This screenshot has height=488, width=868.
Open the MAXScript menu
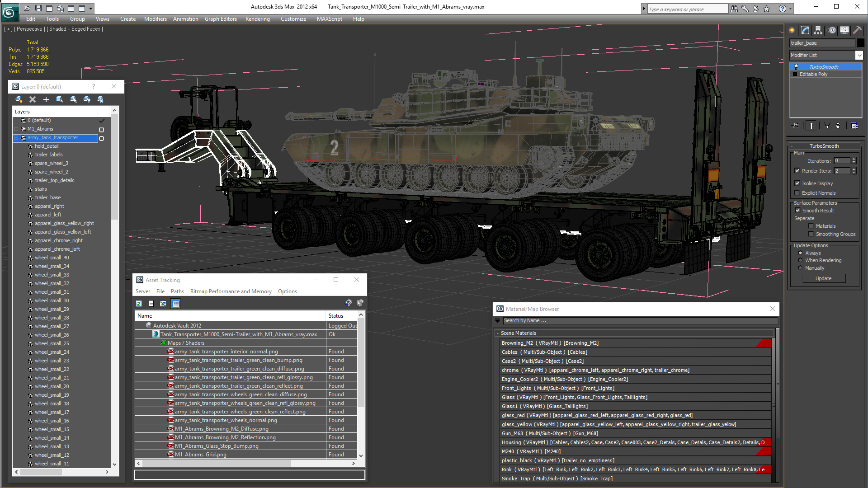click(x=329, y=19)
